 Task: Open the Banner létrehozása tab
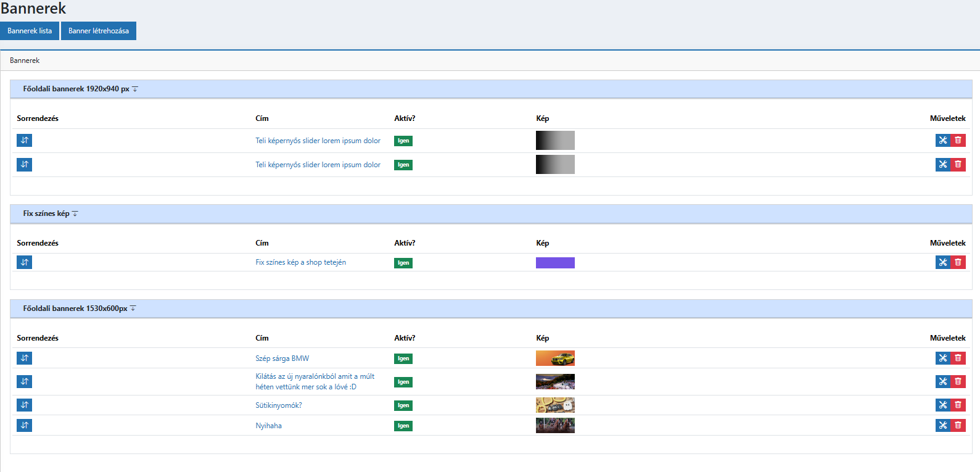(99, 31)
